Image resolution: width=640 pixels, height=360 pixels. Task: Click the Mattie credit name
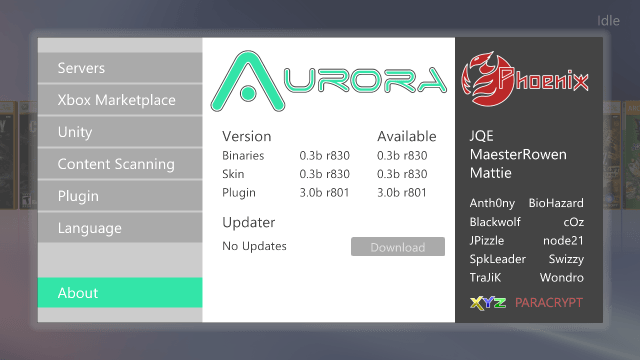(491, 173)
